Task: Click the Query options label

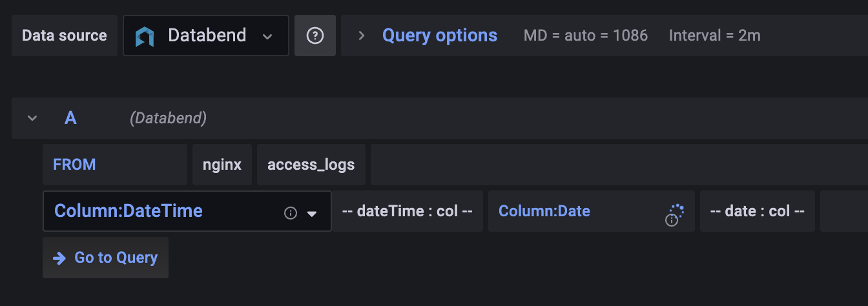Action: pyautogui.click(x=440, y=36)
